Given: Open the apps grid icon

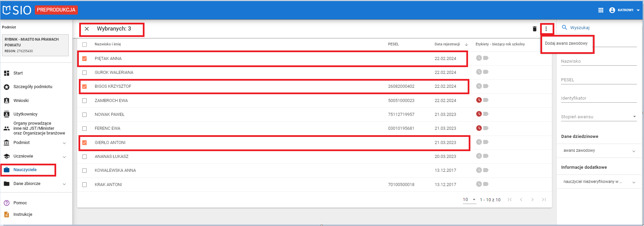Looking at the screenshot, I should [x=601, y=10].
